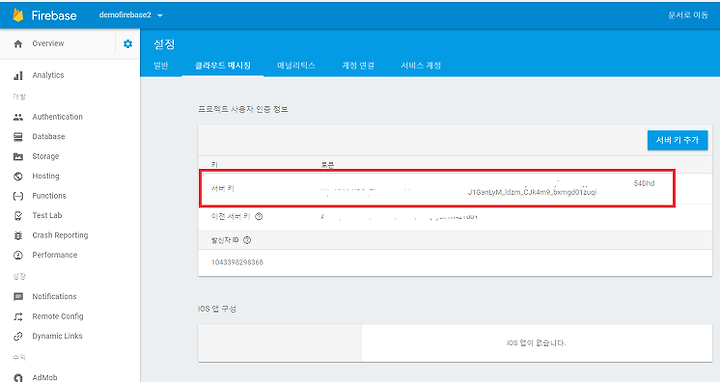This screenshot has height=382, width=720.
Task: Click the 설정 page title
Action: pos(164,44)
